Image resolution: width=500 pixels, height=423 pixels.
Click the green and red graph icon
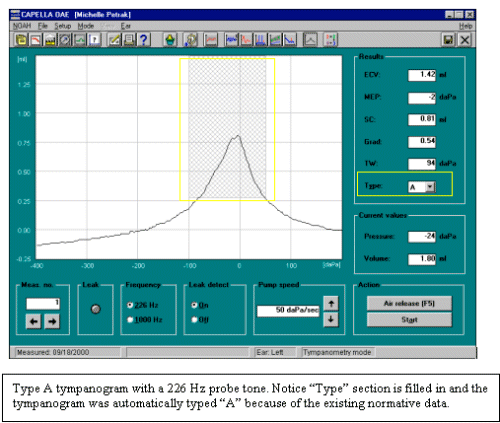coord(275,40)
